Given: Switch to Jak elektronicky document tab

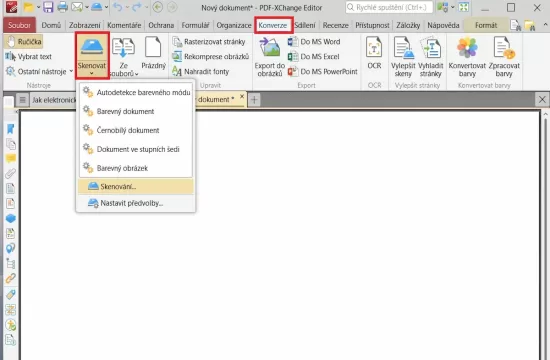Looking at the screenshot, I should (x=53, y=100).
